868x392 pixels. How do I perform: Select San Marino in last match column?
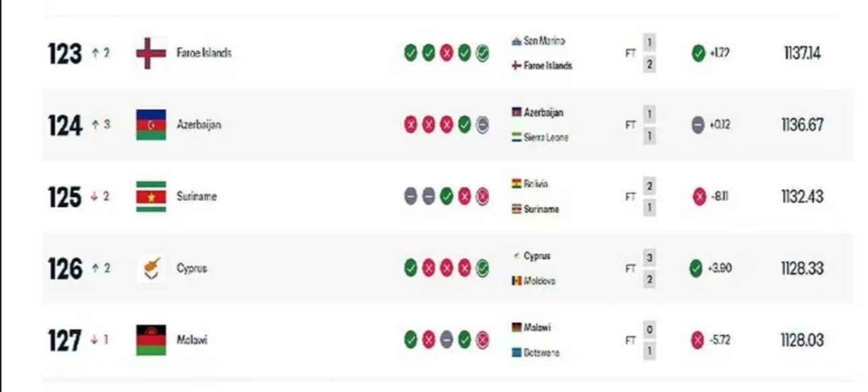[544, 41]
